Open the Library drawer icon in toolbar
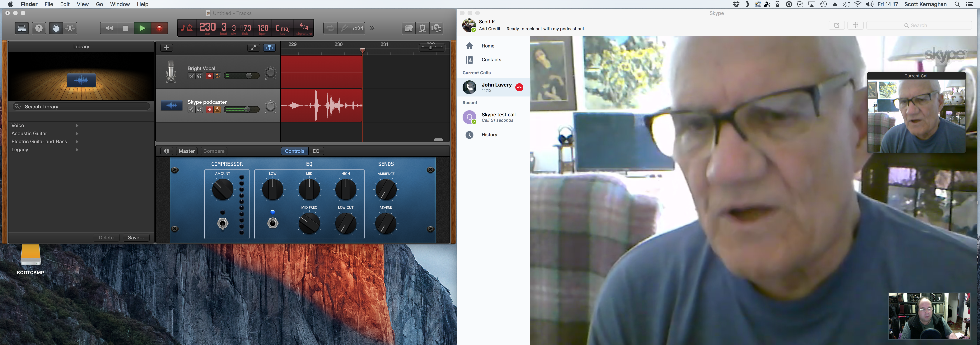 [x=22, y=28]
